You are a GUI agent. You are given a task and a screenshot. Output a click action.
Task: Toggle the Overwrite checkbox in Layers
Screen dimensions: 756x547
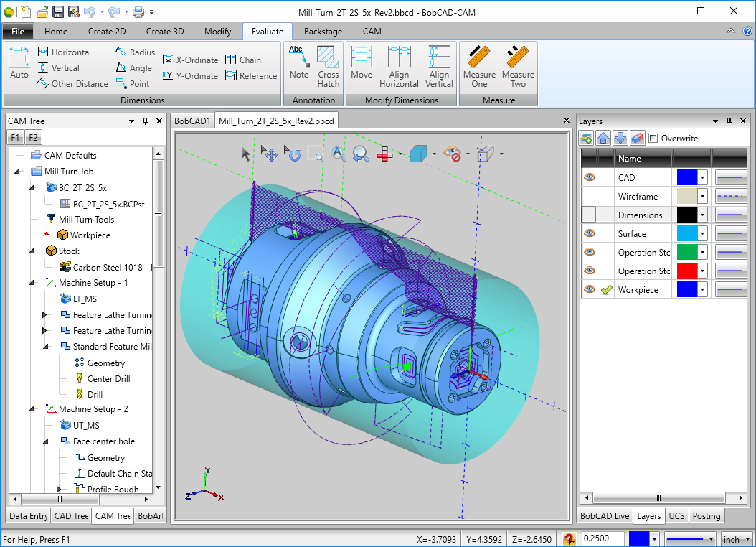click(x=653, y=139)
